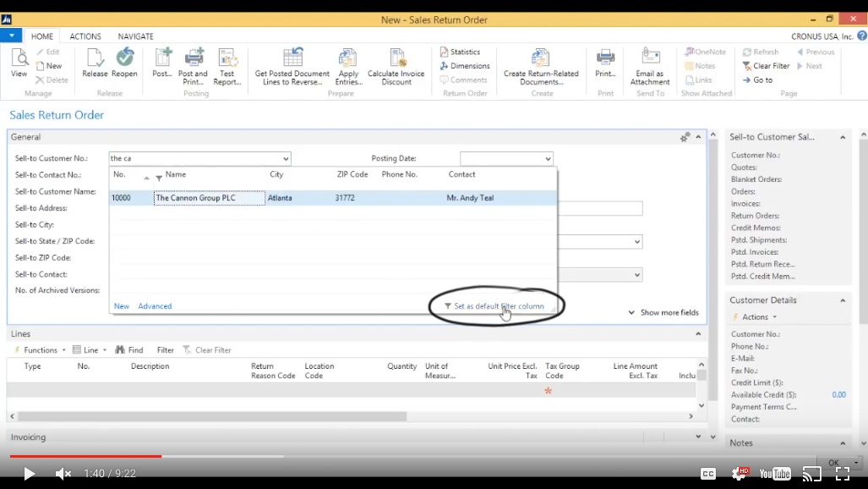Viewport: 868px width, 489px height.
Task: Click Filter in the Lines toolbar
Action: [x=165, y=350]
